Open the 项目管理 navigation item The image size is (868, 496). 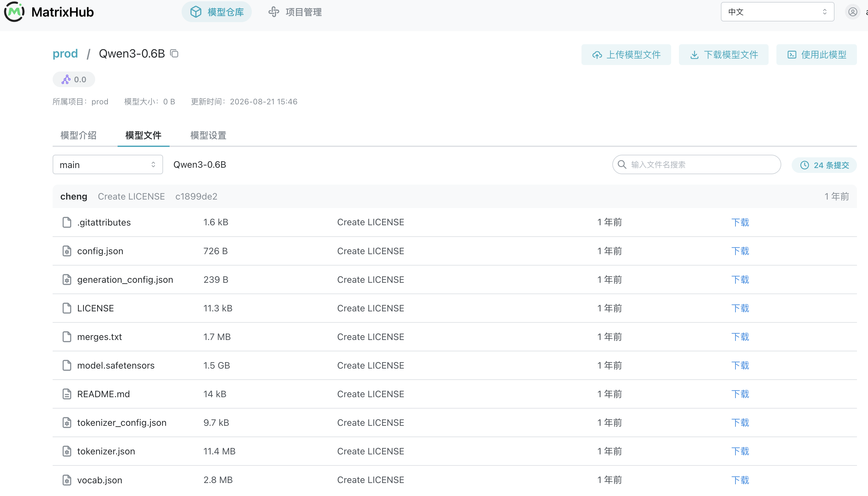click(x=295, y=12)
